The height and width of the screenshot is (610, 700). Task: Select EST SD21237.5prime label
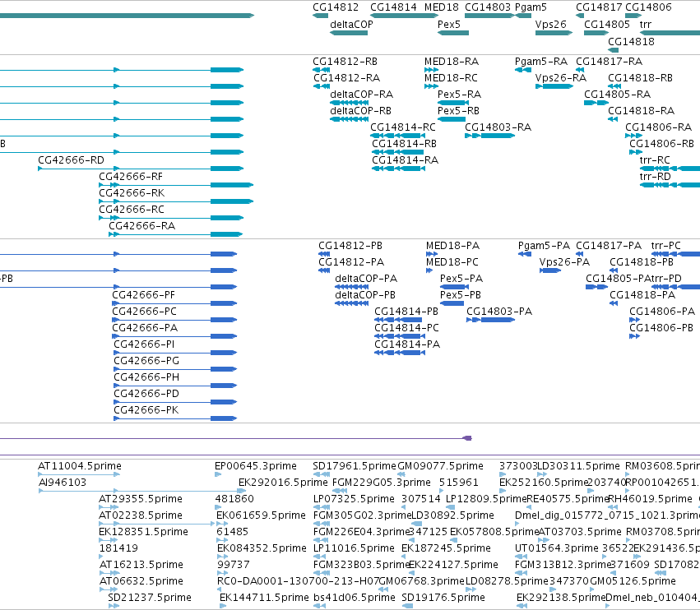150,598
